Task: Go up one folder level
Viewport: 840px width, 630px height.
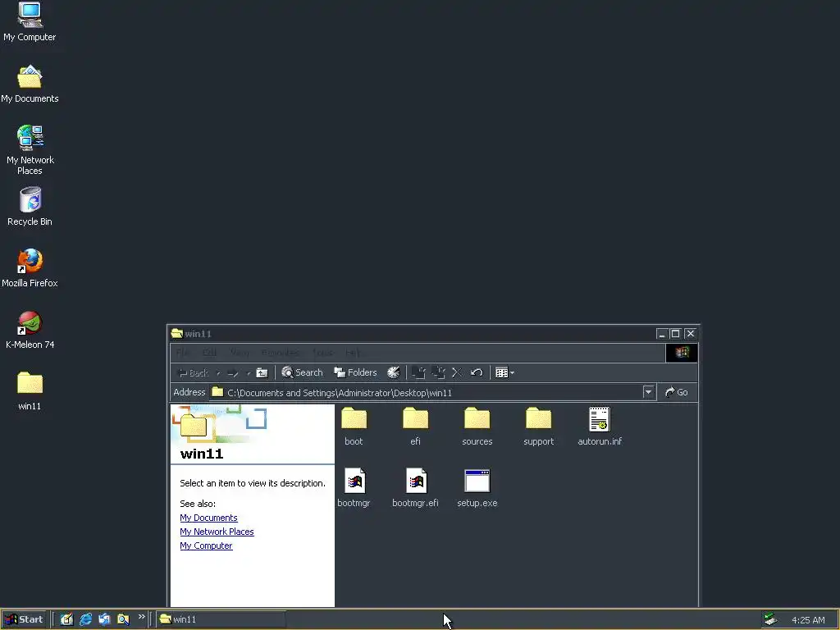Action: (262, 373)
